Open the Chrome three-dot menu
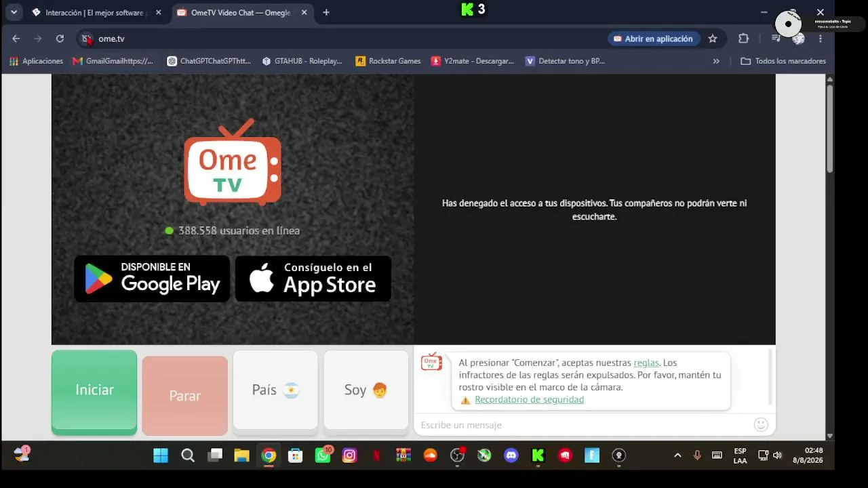This screenshot has height=488, width=868. pos(821,39)
